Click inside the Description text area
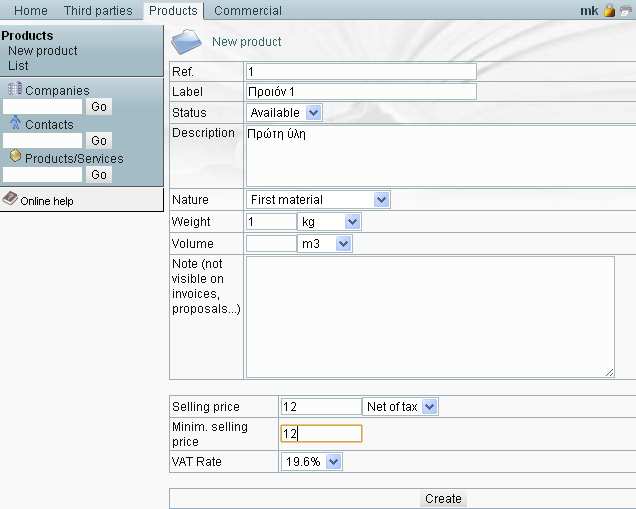The height and width of the screenshot is (509, 636). coord(441,156)
